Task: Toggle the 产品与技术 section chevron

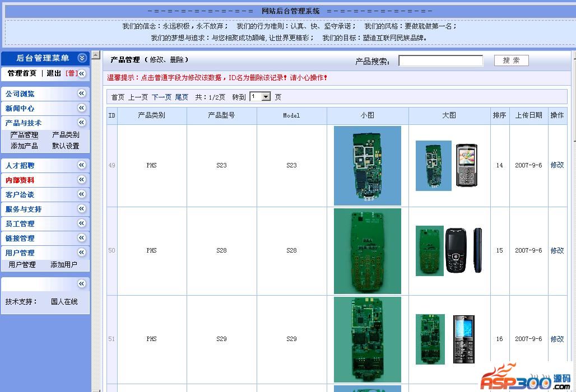Action: click(82, 122)
